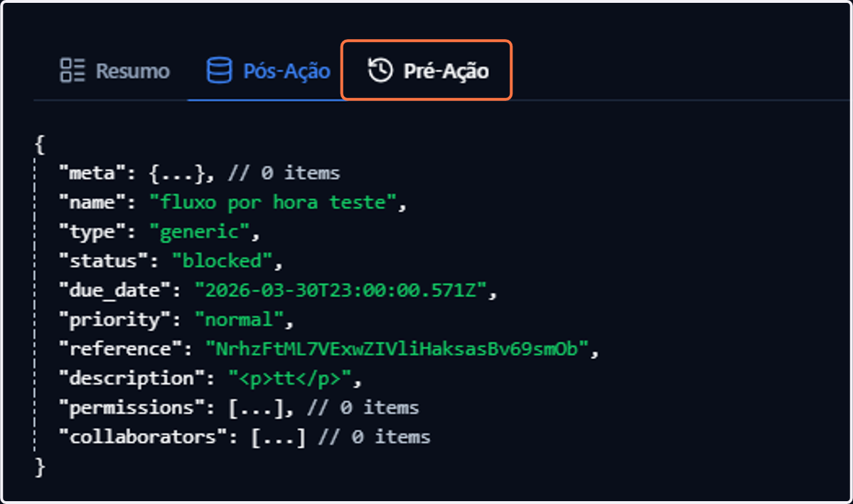This screenshot has width=853, height=504.
Task: Select the Pré-Ação tab
Action: [426, 70]
